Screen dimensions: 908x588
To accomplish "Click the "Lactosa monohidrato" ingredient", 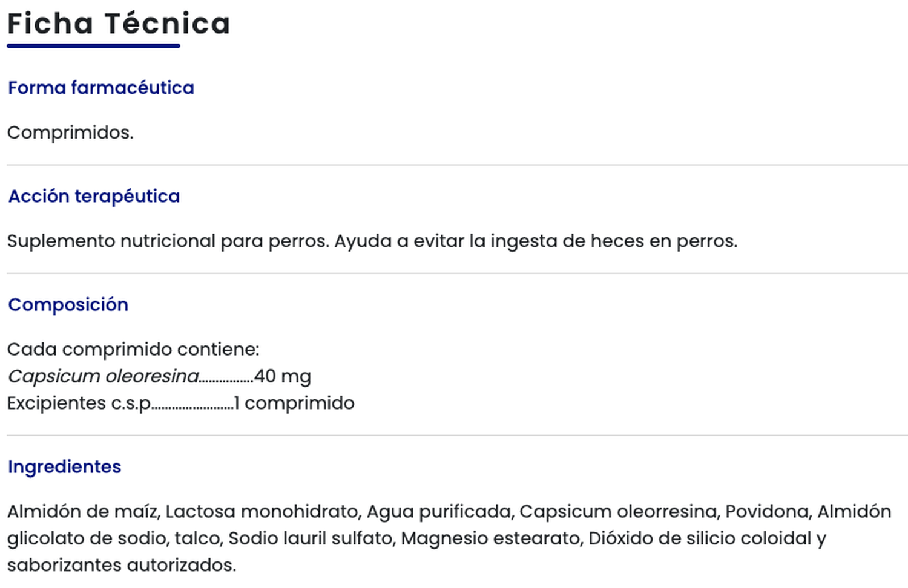I will pos(263,511).
